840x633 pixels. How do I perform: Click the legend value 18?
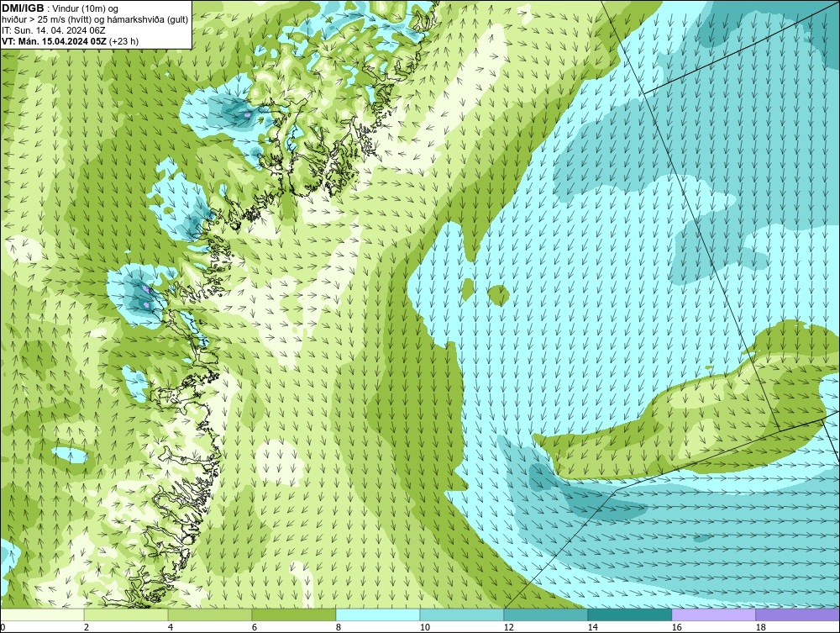[760, 627]
